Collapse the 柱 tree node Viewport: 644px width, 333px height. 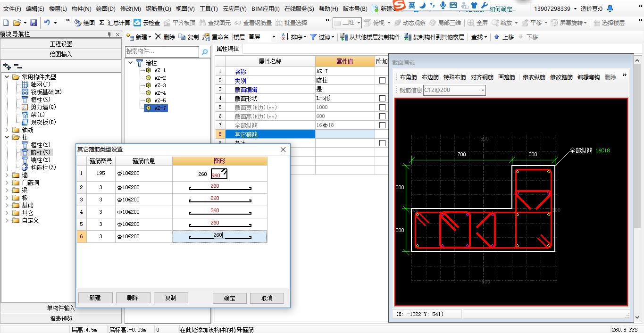pyautogui.click(x=7, y=137)
